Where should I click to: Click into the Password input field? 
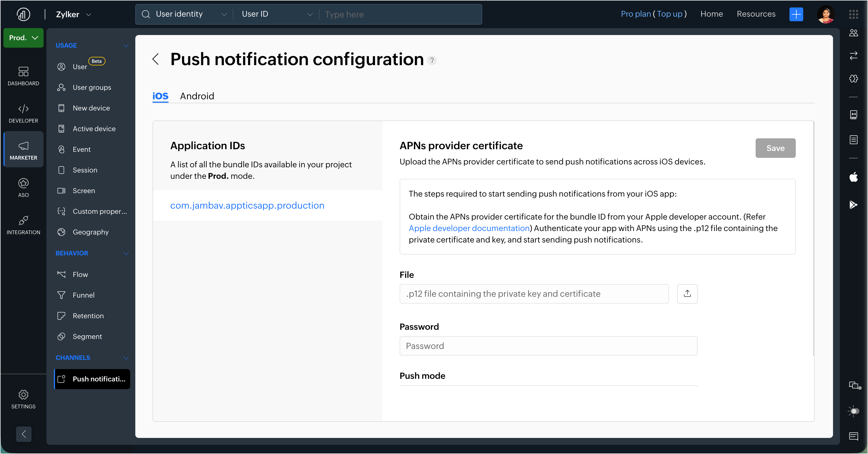tap(548, 346)
